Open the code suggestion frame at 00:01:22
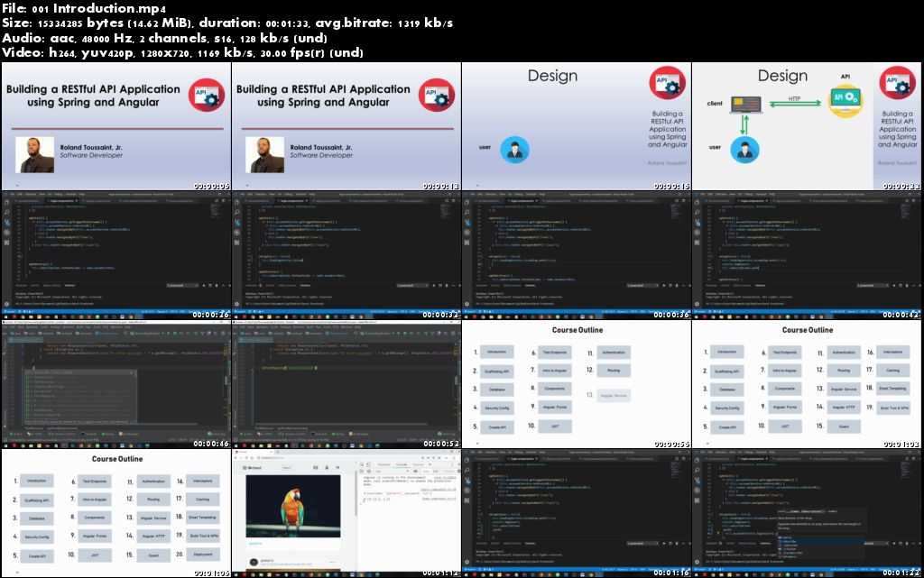This screenshot has width=924, height=578. tap(807, 513)
